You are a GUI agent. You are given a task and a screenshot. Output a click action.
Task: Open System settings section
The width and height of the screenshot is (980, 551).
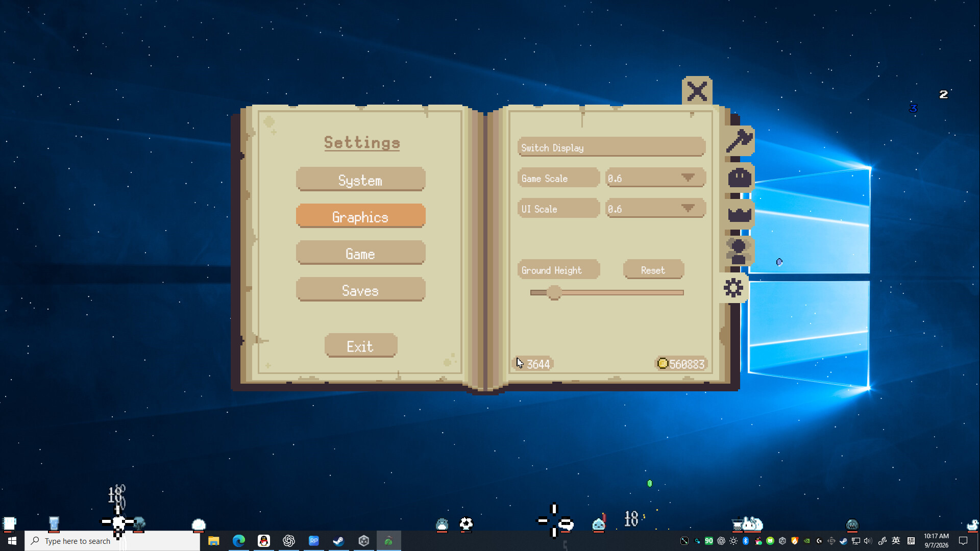(360, 180)
